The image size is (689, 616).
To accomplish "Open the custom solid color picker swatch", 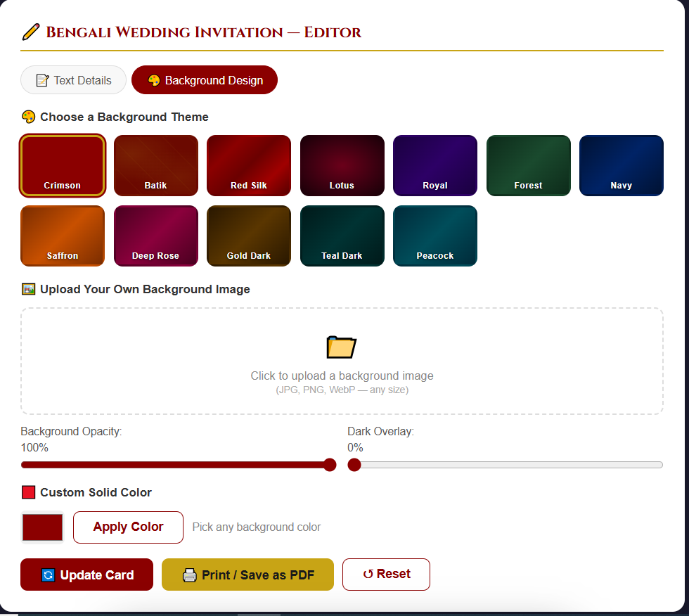I will 43,527.
